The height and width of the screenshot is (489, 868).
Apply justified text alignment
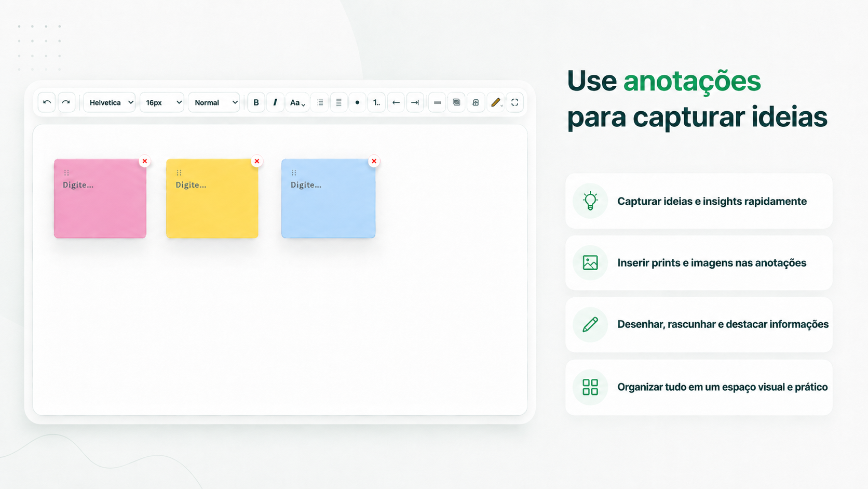pyautogui.click(x=338, y=102)
